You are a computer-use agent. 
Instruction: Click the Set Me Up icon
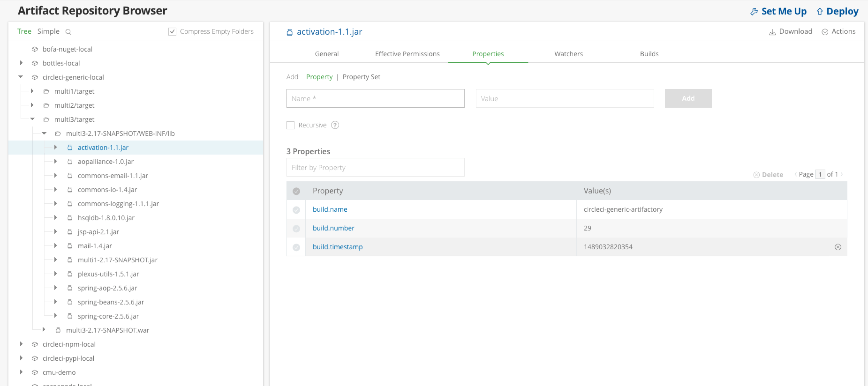click(x=754, y=11)
